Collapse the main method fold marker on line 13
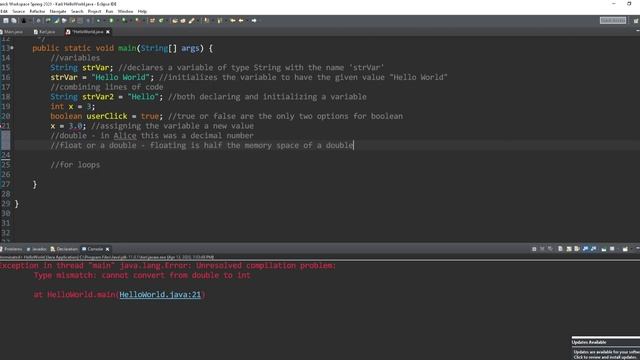The width and height of the screenshot is (640, 360). (12, 48)
